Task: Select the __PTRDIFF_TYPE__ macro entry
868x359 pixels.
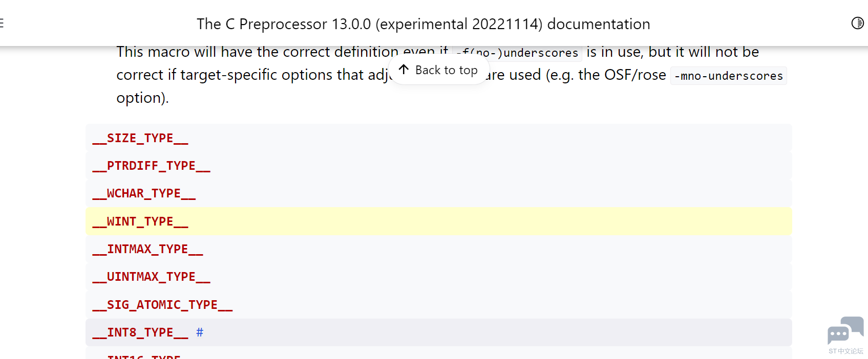Action: click(152, 166)
